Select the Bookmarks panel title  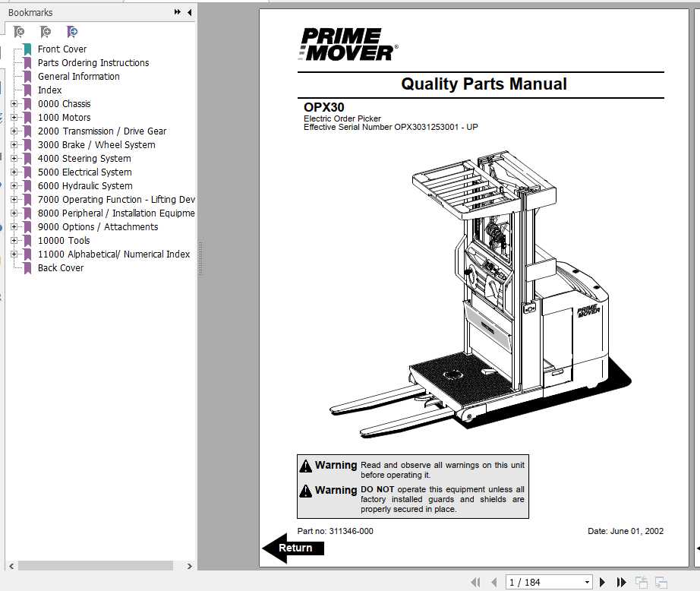33,12
